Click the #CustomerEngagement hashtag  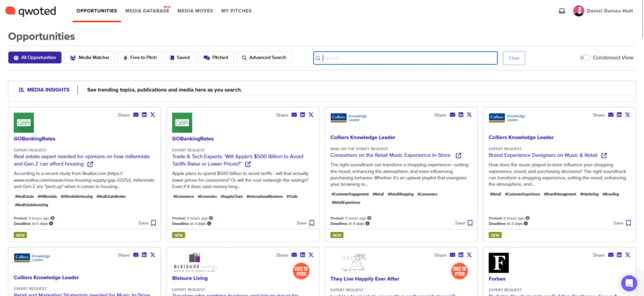click(350, 194)
